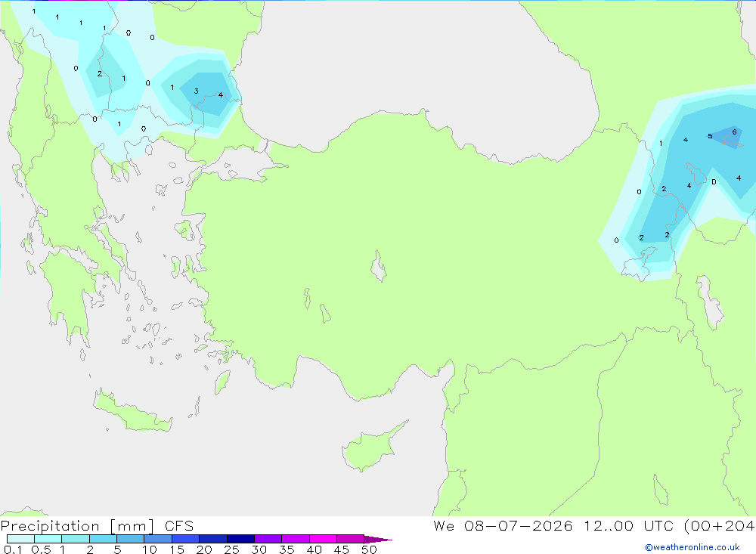Select the 2–5 mm legend swatch
This screenshot has height=554, width=756.
pos(103,539)
